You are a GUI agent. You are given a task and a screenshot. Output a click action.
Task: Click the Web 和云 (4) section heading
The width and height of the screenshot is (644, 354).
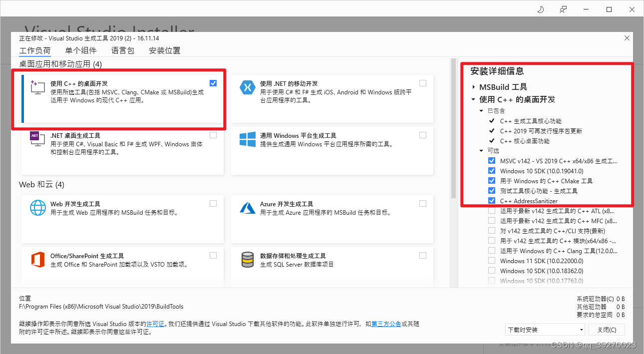42,184
